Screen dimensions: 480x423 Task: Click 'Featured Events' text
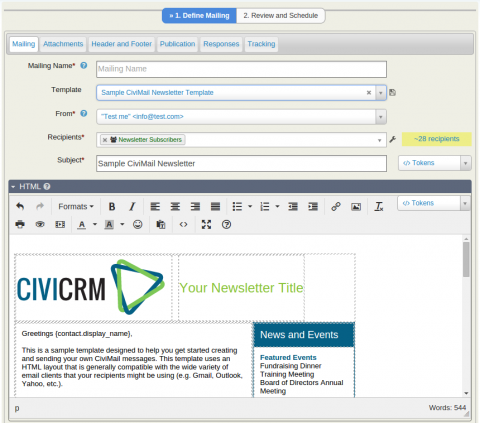point(288,357)
